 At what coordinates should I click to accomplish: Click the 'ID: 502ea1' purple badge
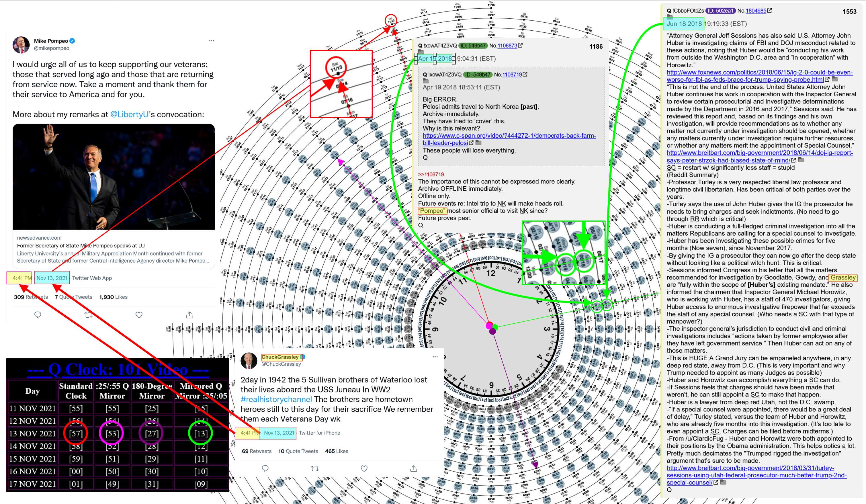720,11
